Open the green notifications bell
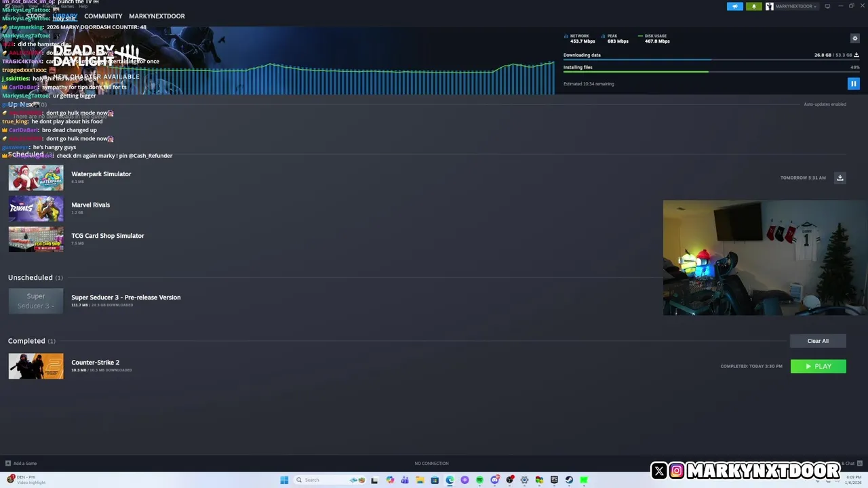 pos(754,6)
